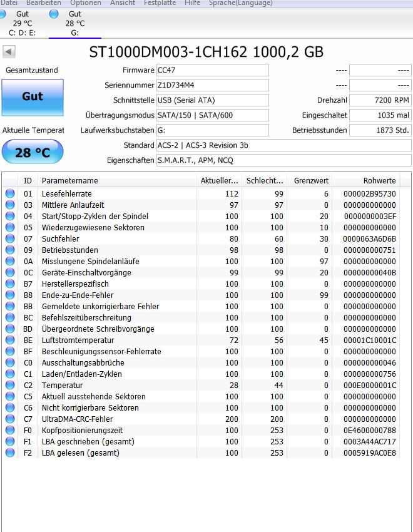Select the G: disk tab at 28 °C

(75, 23)
